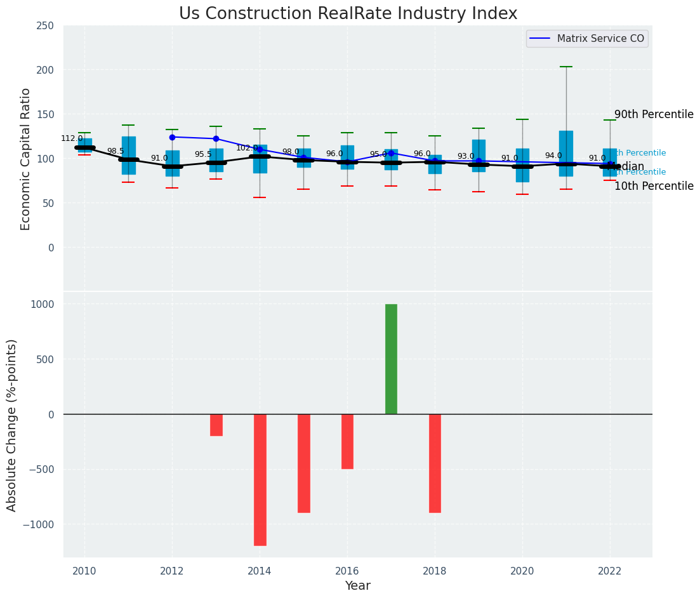Image resolution: width=700 pixels, height=598 pixels.
Task: Click the Year axis label
Action: coord(357,586)
